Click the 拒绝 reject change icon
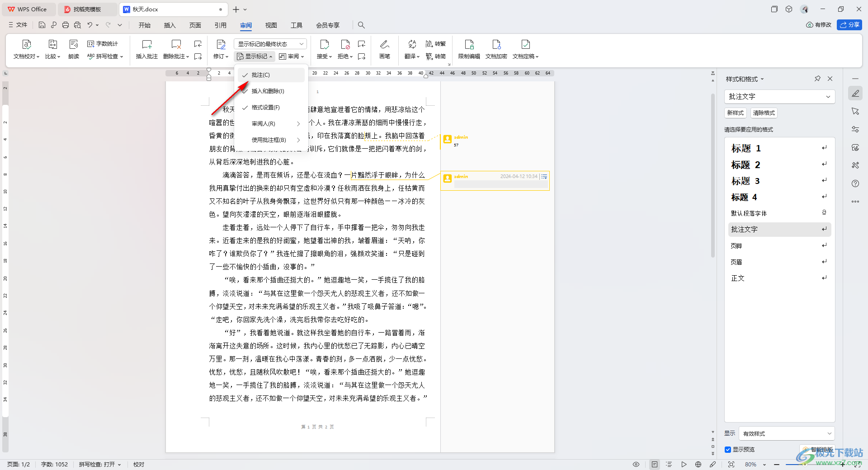 [345, 49]
